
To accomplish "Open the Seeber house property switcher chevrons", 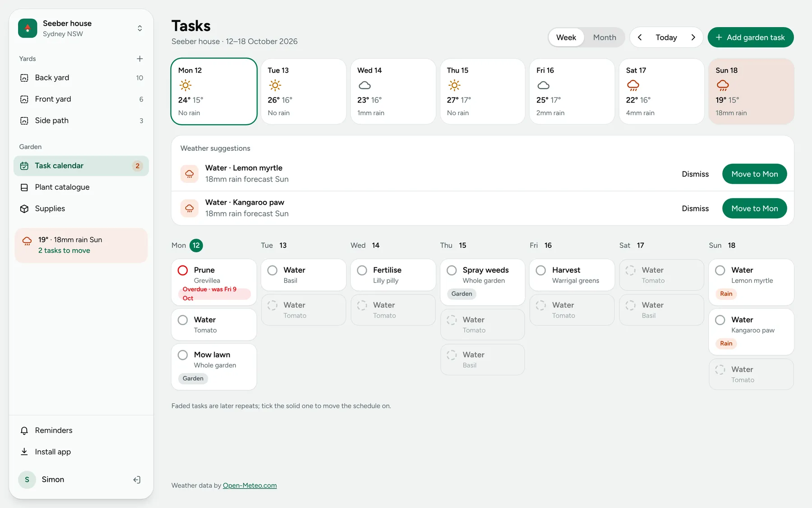I will coord(140,28).
